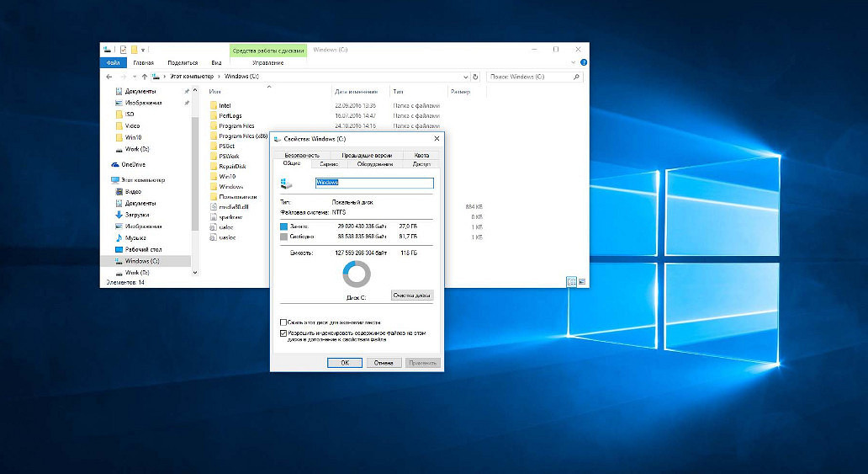The width and height of the screenshot is (868, 474).
Task: Switch to the Безопасность tab
Action: (302, 156)
